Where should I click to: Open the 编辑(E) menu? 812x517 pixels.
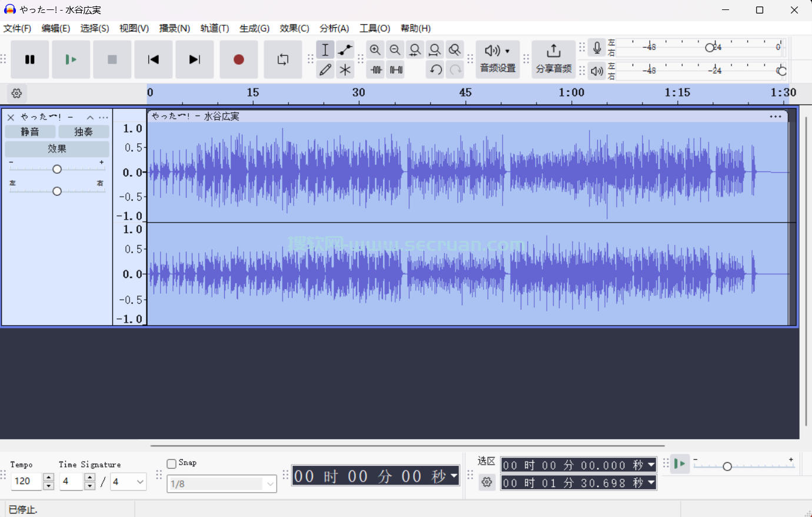click(x=56, y=28)
